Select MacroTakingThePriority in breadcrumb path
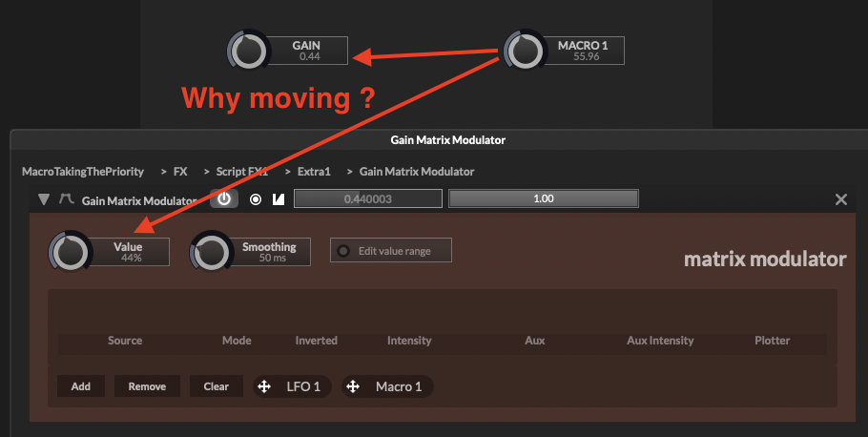The height and width of the screenshot is (437, 868). [83, 172]
